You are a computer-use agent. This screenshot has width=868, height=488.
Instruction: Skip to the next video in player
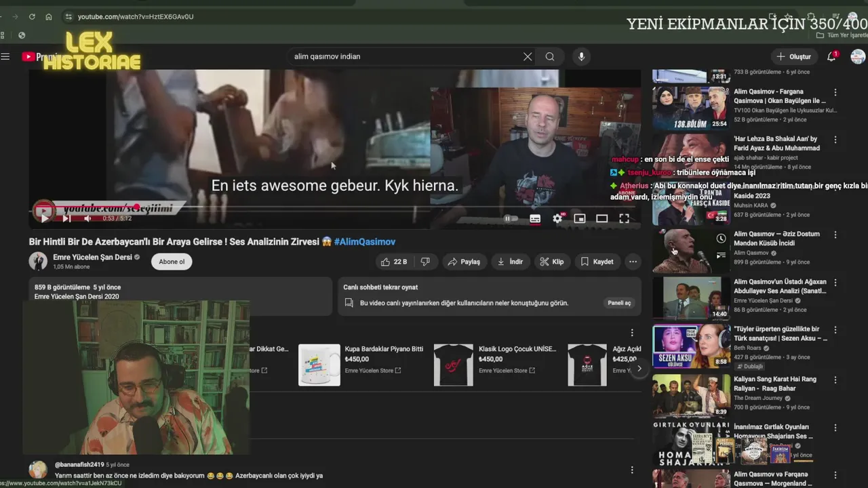point(66,218)
